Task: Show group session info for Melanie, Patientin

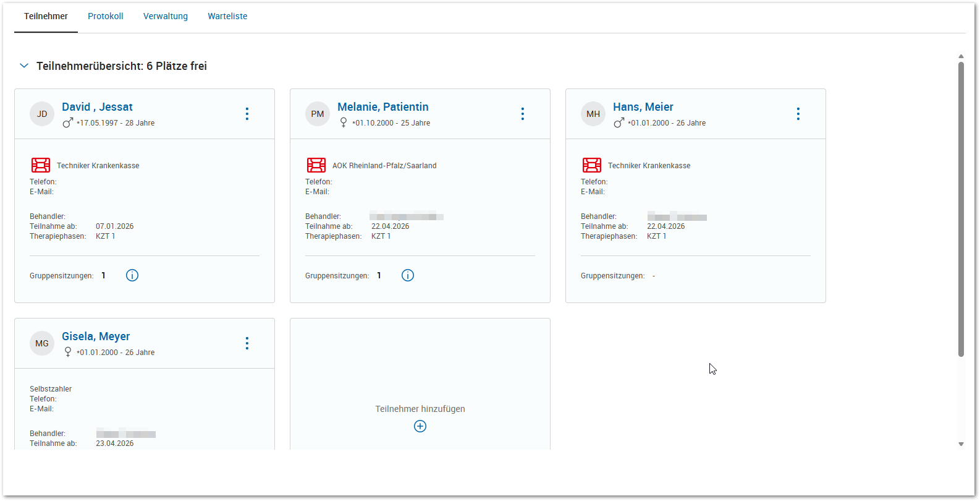Action: (x=408, y=275)
